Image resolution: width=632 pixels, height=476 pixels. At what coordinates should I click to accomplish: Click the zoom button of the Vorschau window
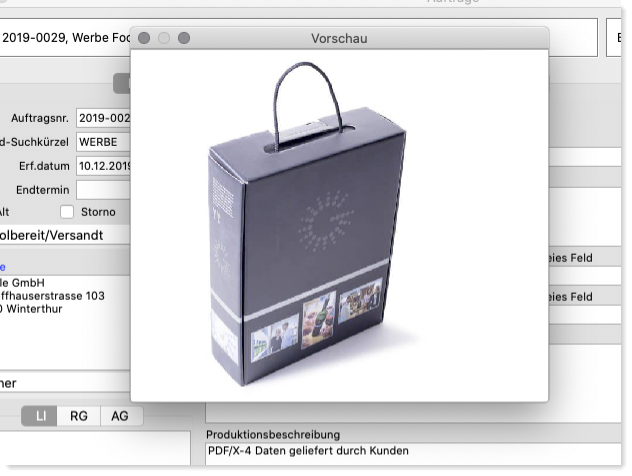click(x=184, y=38)
